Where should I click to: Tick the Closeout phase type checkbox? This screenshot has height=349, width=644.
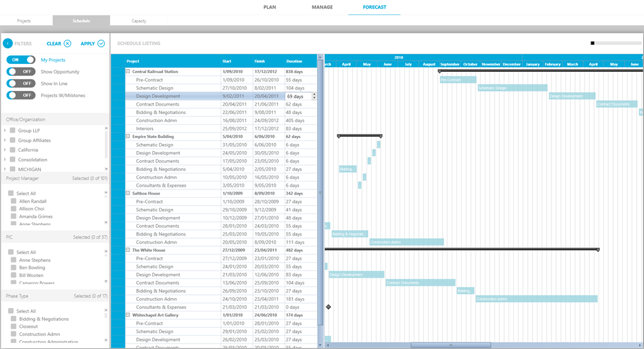[14, 327]
